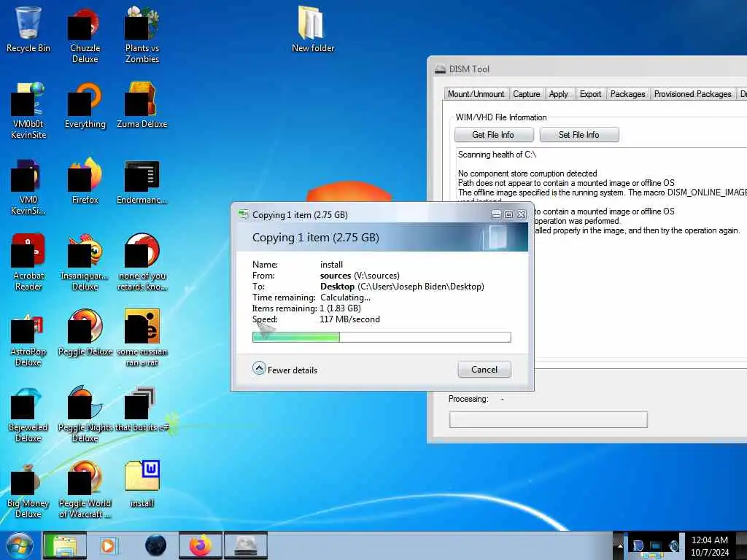Viewport: 747px width, 560px height.
Task: Select the Peggle Deluxe desktop icon
Action: click(x=85, y=333)
